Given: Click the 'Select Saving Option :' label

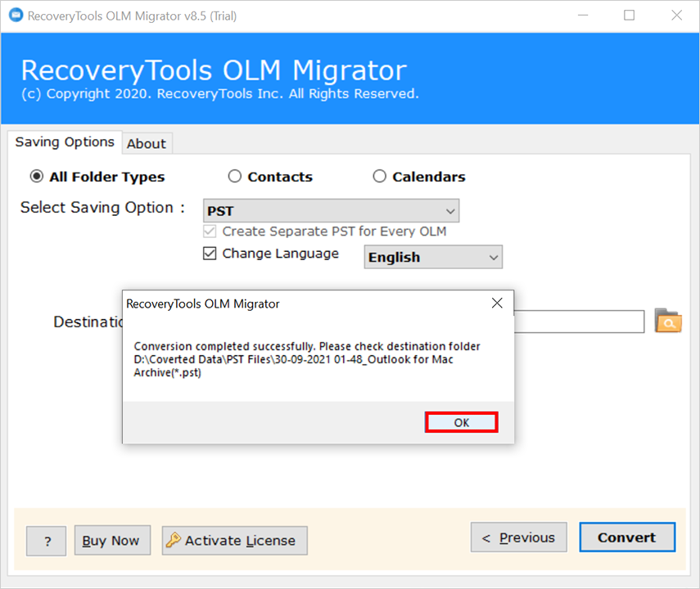Looking at the screenshot, I should pos(102,208).
